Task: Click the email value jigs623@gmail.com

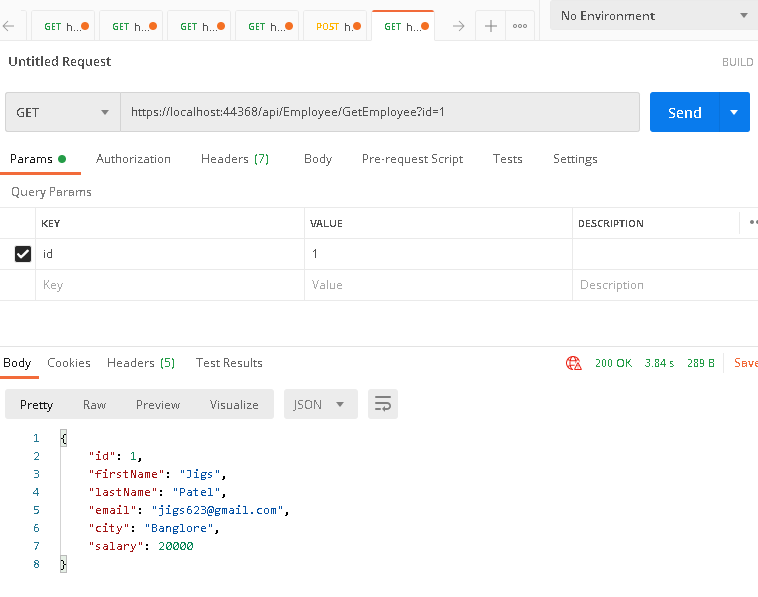Action: [x=218, y=510]
